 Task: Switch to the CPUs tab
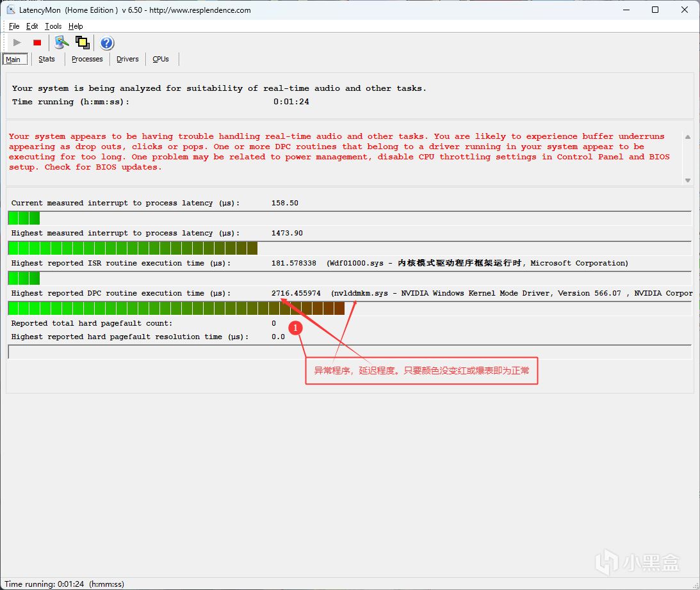[161, 59]
